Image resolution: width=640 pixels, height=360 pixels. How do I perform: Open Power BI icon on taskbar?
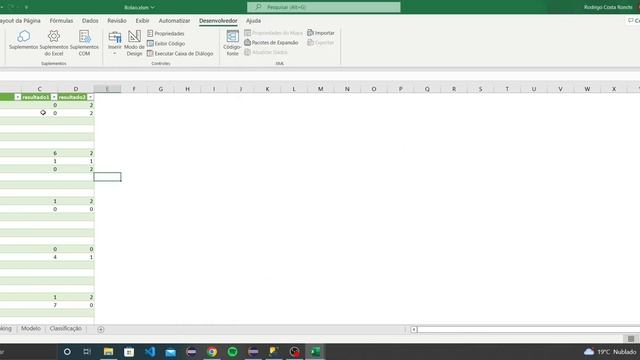click(x=274, y=351)
